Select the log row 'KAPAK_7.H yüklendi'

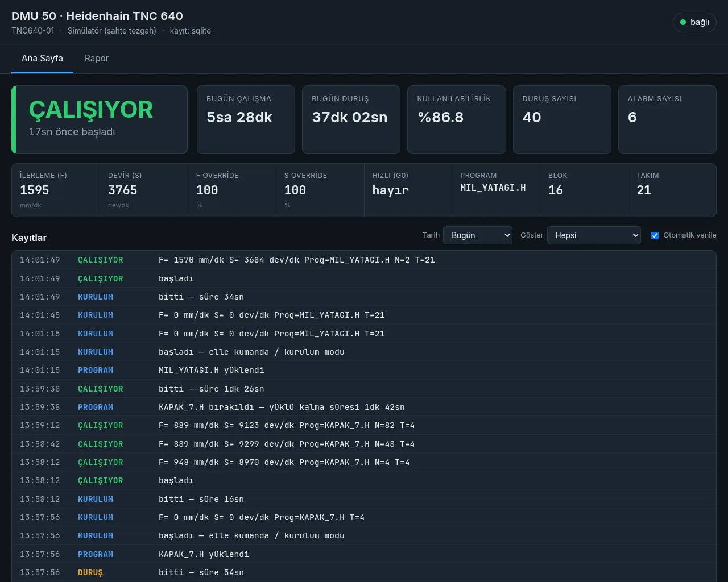(364, 554)
